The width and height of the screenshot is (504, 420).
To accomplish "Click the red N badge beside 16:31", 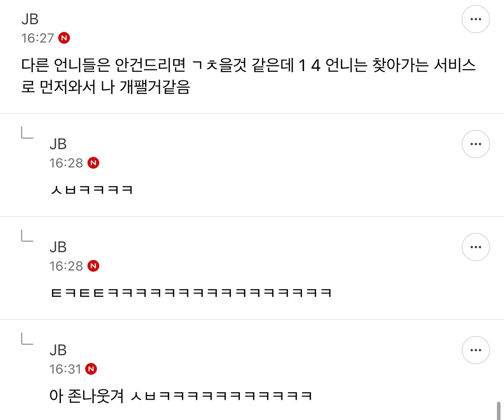I will pyautogui.click(x=91, y=369).
